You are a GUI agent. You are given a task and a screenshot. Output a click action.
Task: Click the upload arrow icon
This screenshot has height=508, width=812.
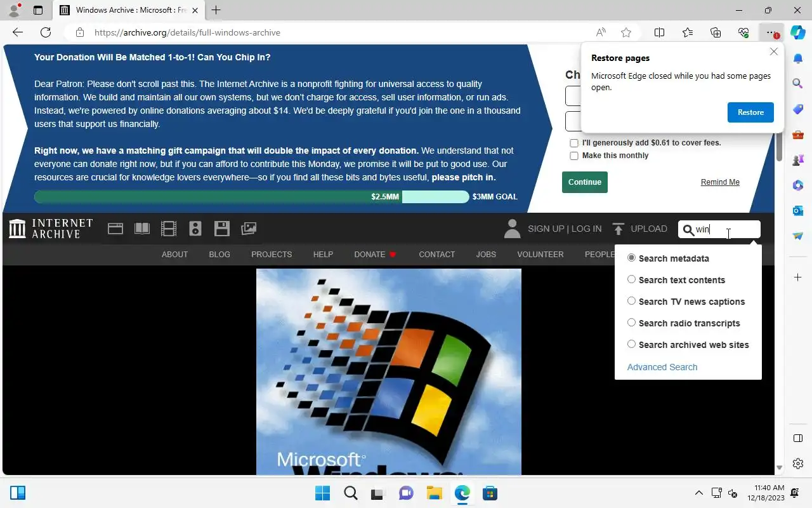click(x=619, y=229)
